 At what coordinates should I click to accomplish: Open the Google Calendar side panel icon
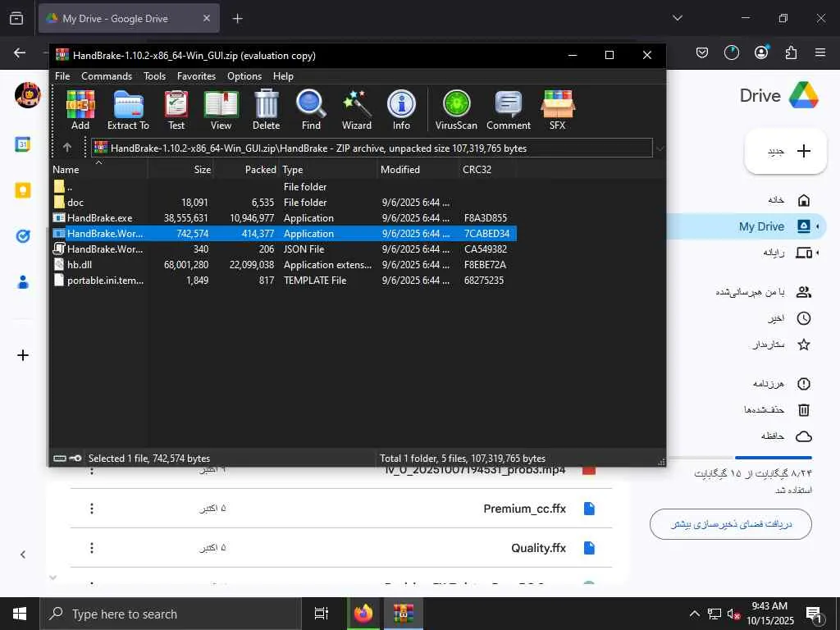point(23,144)
